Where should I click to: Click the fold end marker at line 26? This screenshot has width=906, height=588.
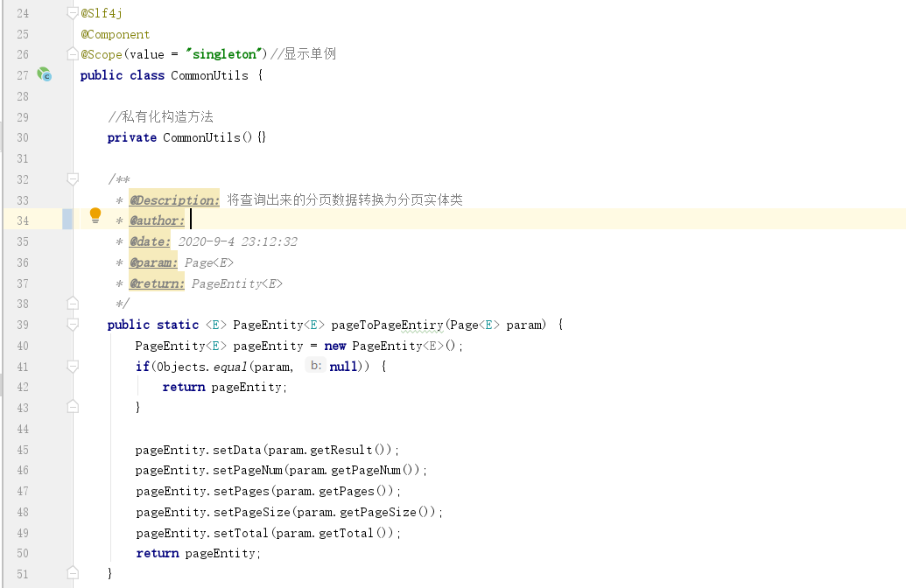pos(73,54)
